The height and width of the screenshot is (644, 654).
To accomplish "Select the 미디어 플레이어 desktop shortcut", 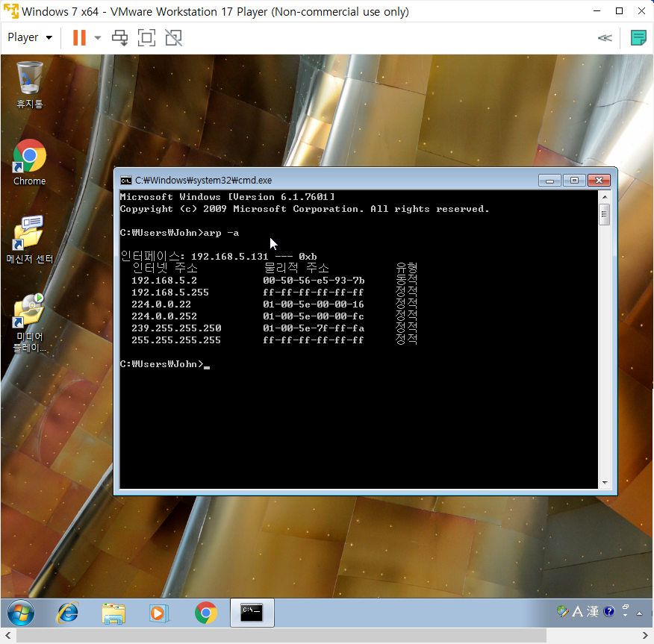I will (x=30, y=323).
